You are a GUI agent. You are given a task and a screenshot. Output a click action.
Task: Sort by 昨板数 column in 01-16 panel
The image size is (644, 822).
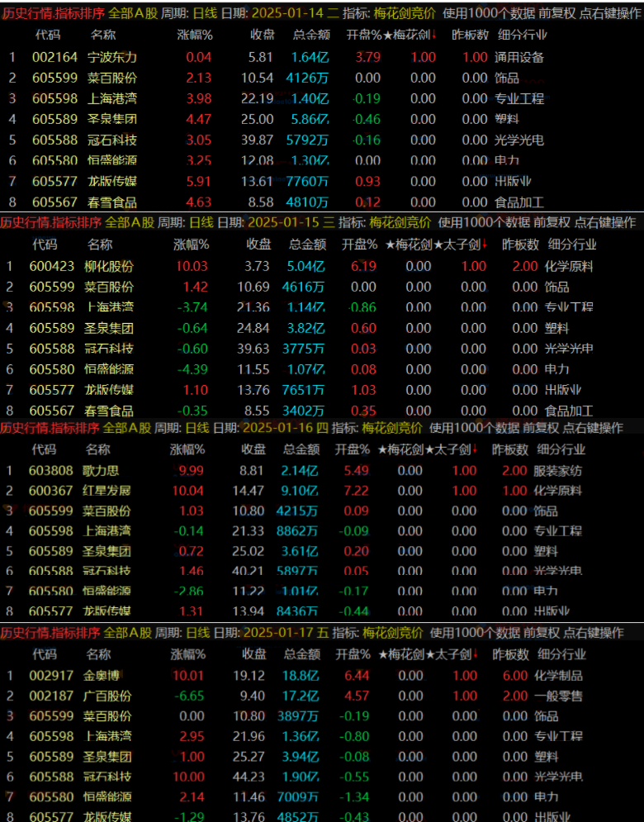click(510, 449)
